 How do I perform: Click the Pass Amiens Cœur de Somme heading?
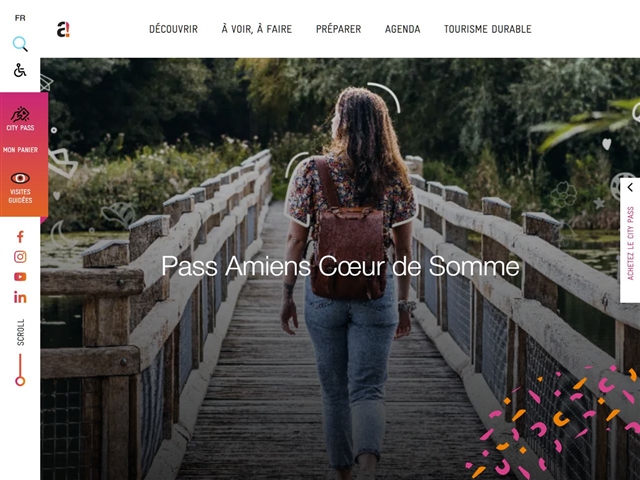click(x=340, y=266)
